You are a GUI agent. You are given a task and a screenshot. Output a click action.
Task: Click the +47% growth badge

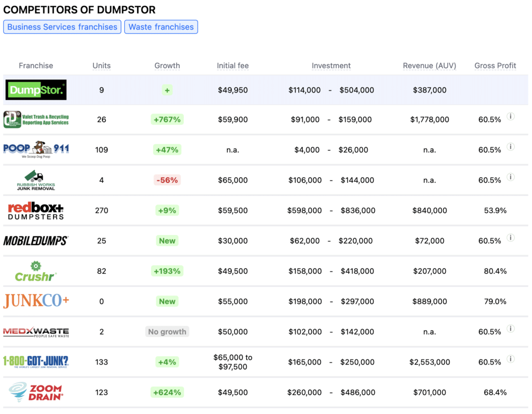click(167, 150)
